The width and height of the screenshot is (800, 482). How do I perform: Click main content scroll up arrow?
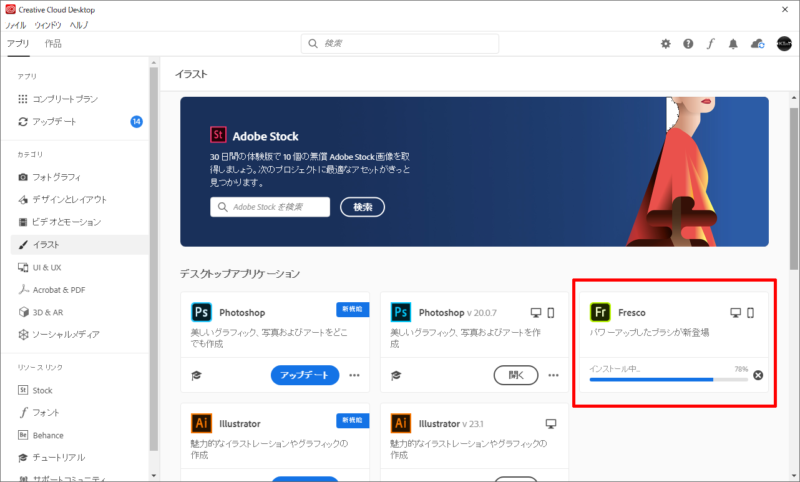794,98
